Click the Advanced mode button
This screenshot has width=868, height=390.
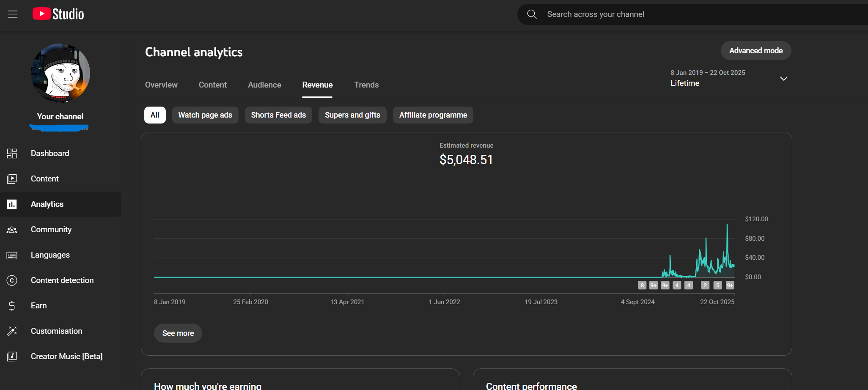pyautogui.click(x=755, y=51)
